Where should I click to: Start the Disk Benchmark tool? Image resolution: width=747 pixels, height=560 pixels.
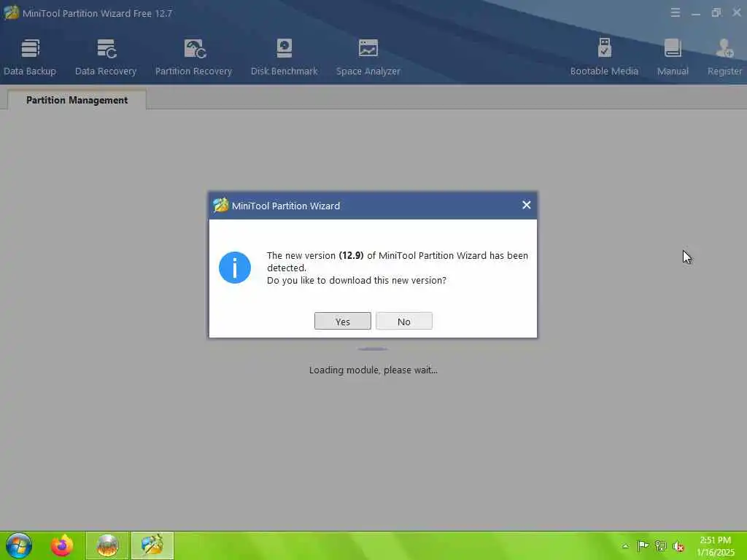(x=284, y=57)
